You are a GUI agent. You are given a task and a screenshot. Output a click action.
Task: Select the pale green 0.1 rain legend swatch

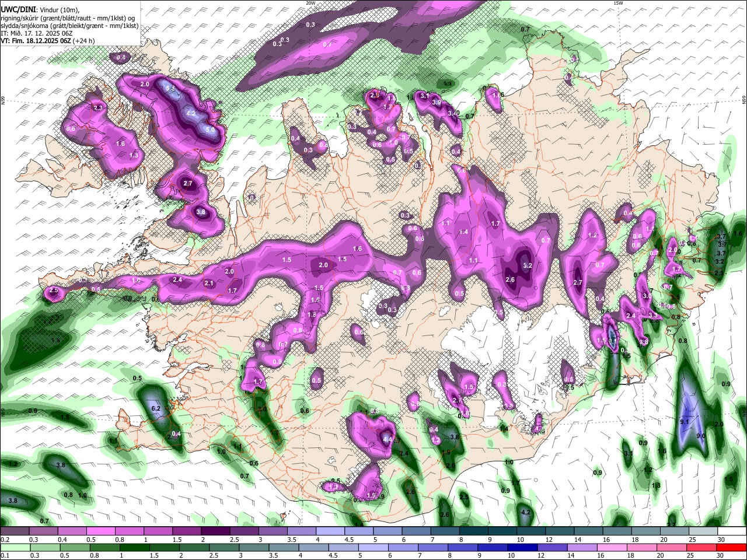pos(15,547)
